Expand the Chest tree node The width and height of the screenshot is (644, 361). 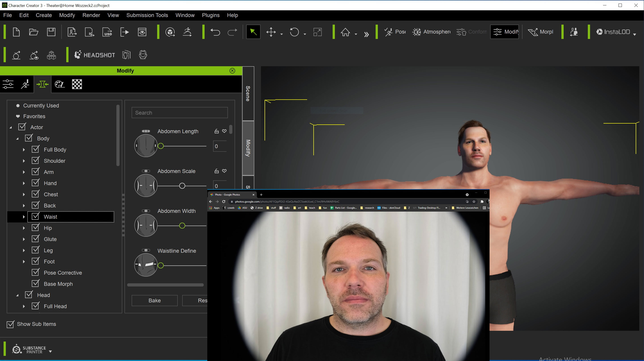pos(24,194)
